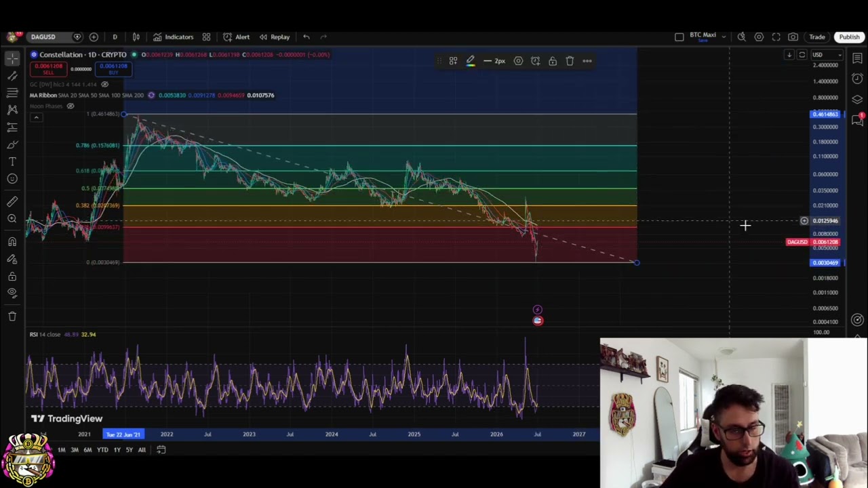Publish the chart idea
Image resolution: width=868 pixels, height=488 pixels.
tap(849, 37)
